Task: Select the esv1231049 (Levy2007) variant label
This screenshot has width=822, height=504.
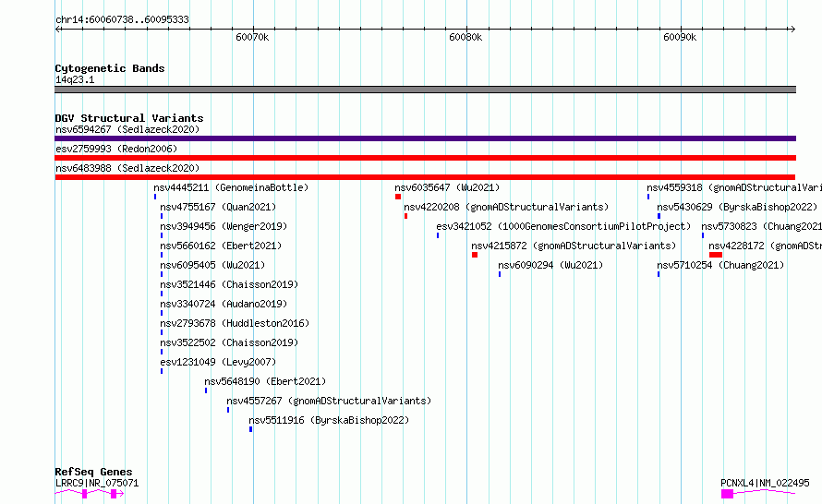Action: click(218, 362)
